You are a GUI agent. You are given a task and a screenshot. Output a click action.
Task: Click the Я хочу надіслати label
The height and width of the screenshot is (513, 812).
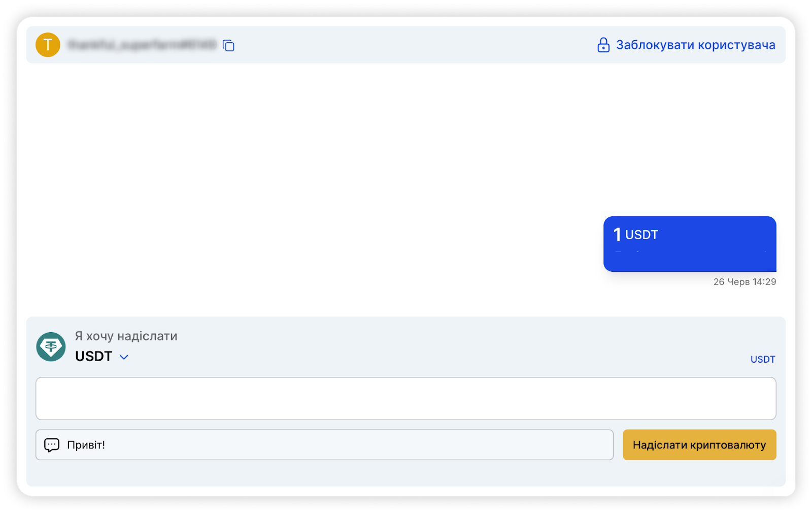coord(126,336)
